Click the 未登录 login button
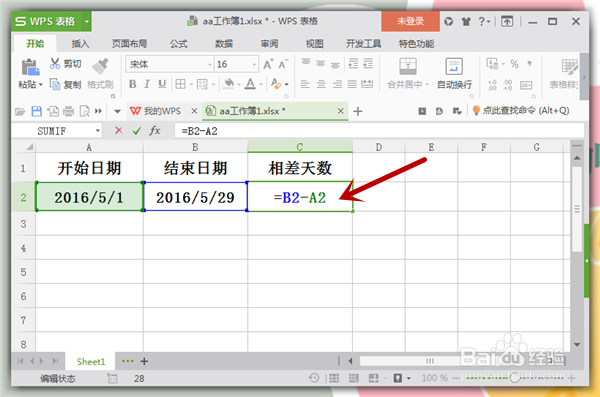The height and width of the screenshot is (397, 600). pyautogui.click(x=410, y=21)
